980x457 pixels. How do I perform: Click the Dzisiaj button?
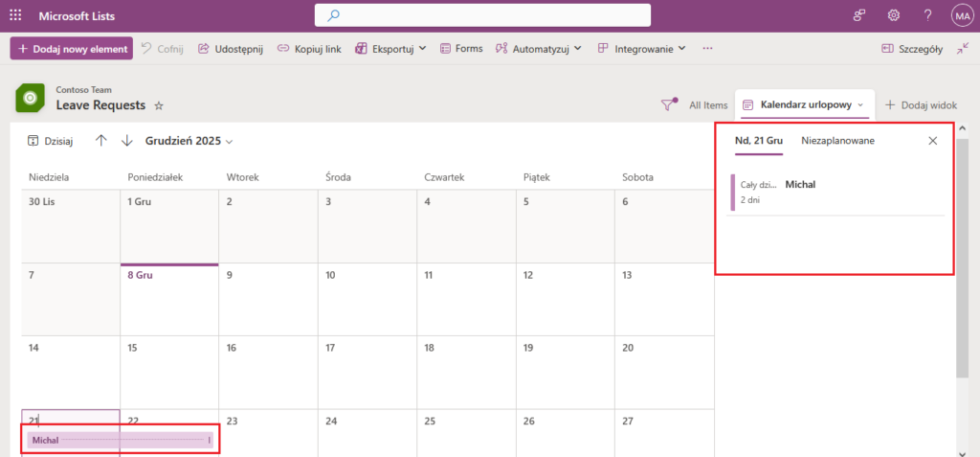pyautogui.click(x=51, y=141)
